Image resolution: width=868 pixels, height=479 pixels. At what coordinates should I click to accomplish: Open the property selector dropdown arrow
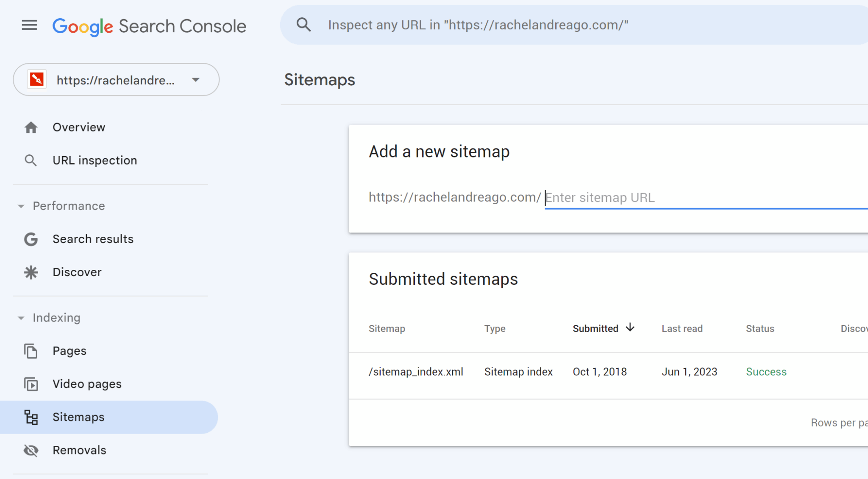[195, 80]
